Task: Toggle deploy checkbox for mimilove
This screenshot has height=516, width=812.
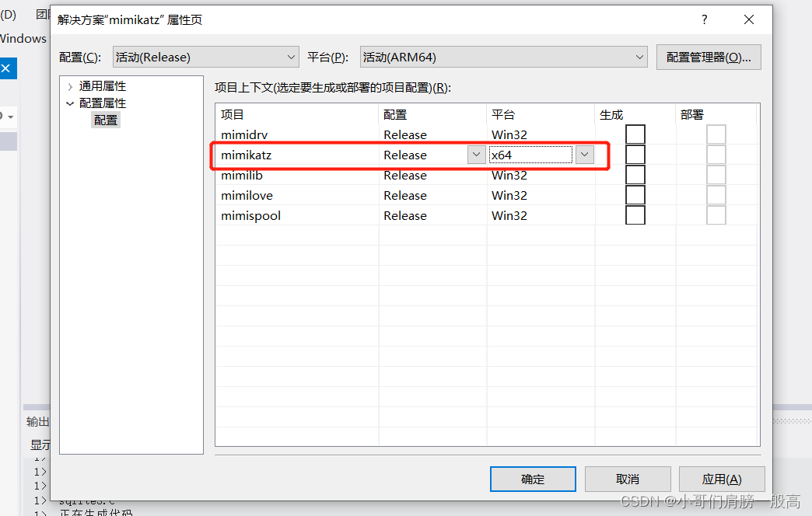Action: [x=716, y=195]
